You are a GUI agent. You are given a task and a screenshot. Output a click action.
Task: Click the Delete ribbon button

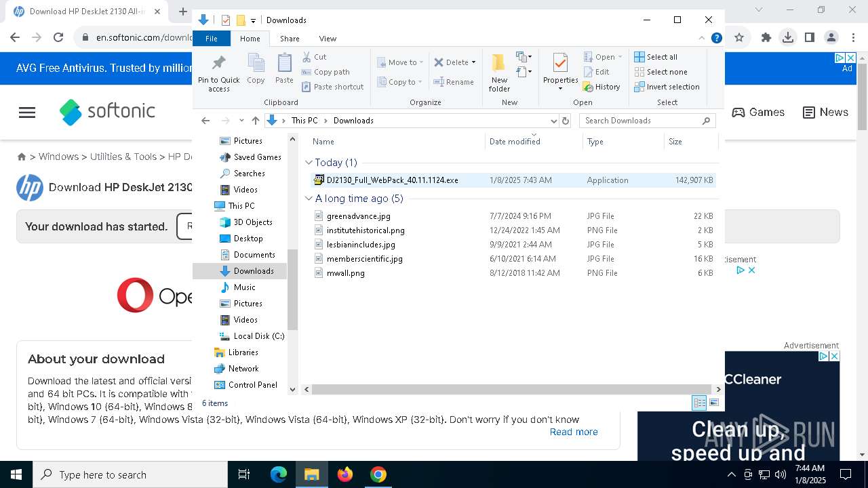(451, 62)
